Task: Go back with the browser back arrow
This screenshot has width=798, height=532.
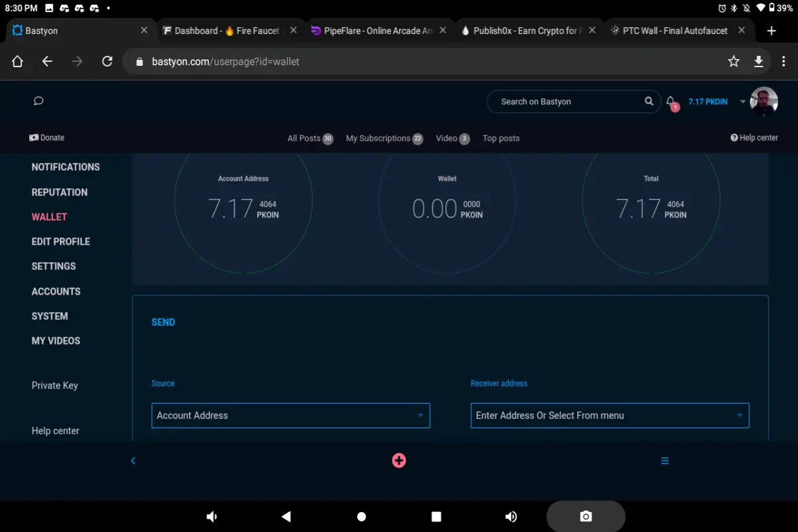Action: point(47,61)
